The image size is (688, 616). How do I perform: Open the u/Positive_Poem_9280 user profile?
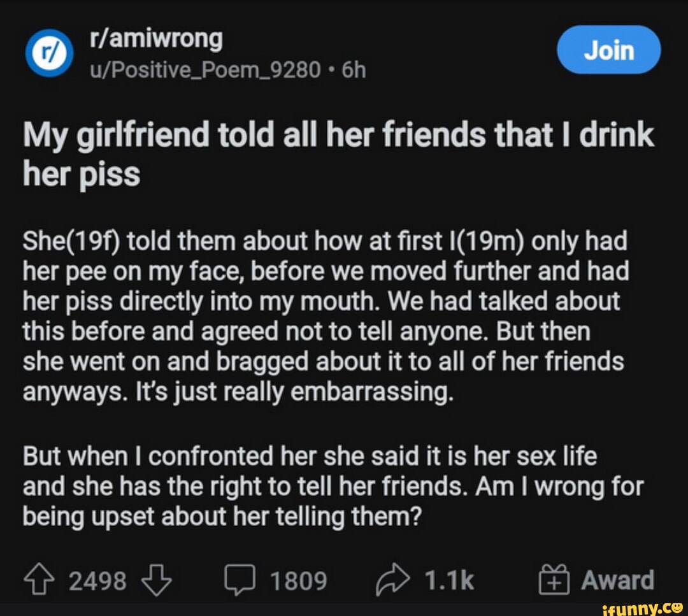coord(205,69)
